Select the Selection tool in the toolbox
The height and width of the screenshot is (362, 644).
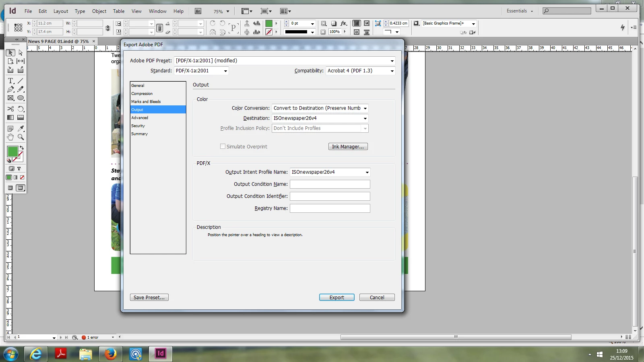pos(11,53)
